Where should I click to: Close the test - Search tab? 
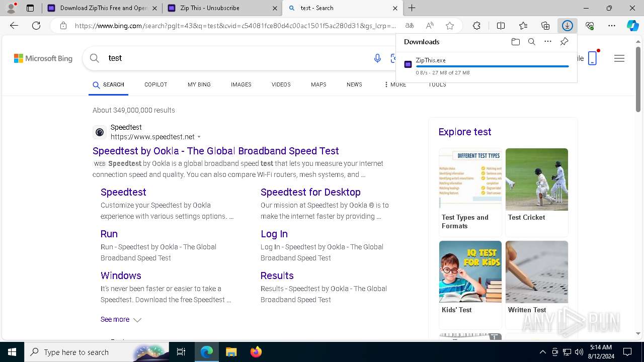tap(395, 8)
